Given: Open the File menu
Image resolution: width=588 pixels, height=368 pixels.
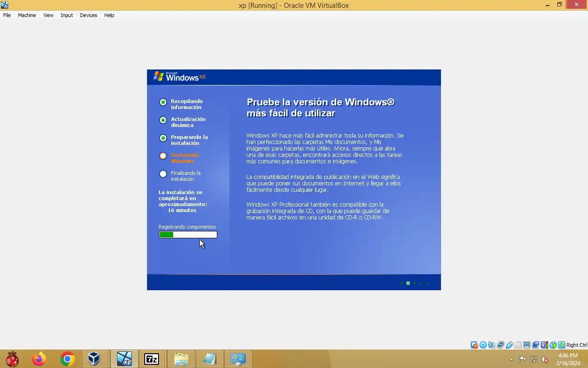Looking at the screenshot, I should tap(7, 15).
